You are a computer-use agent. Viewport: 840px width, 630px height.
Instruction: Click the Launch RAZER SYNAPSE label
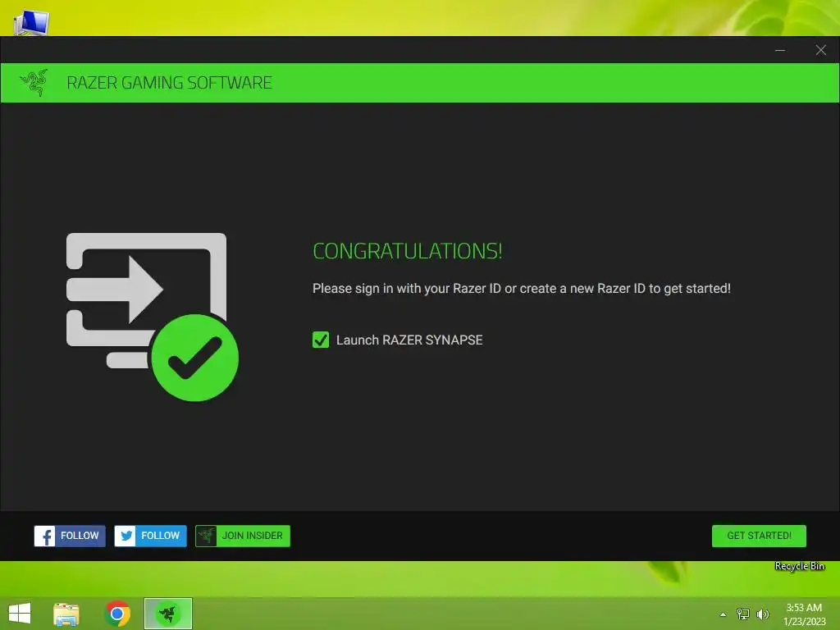pyautogui.click(x=409, y=340)
